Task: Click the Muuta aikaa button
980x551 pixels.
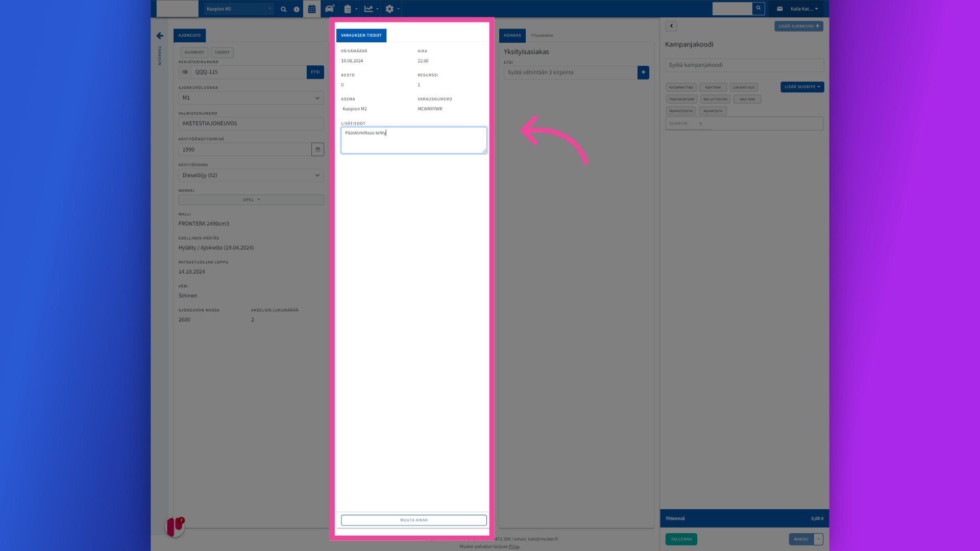Action: tap(413, 520)
